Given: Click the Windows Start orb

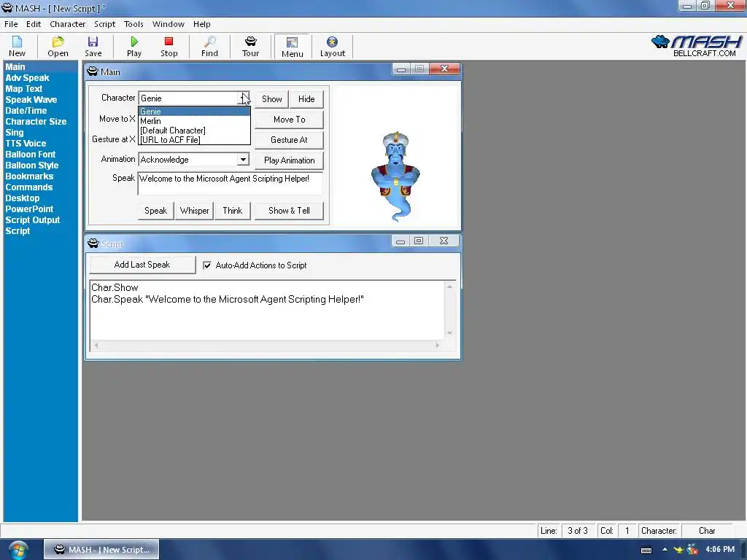Looking at the screenshot, I should point(18,550).
